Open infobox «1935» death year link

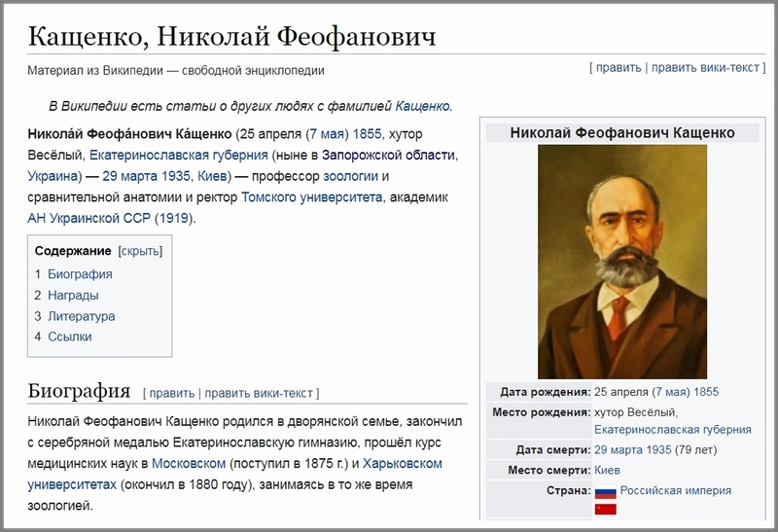pyautogui.click(x=659, y=450)
